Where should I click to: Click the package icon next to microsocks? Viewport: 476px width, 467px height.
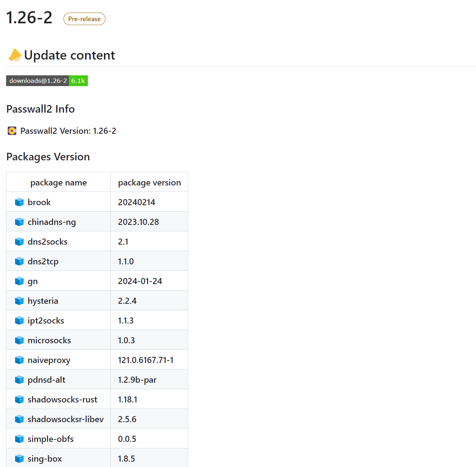click(x=19, y=340)
